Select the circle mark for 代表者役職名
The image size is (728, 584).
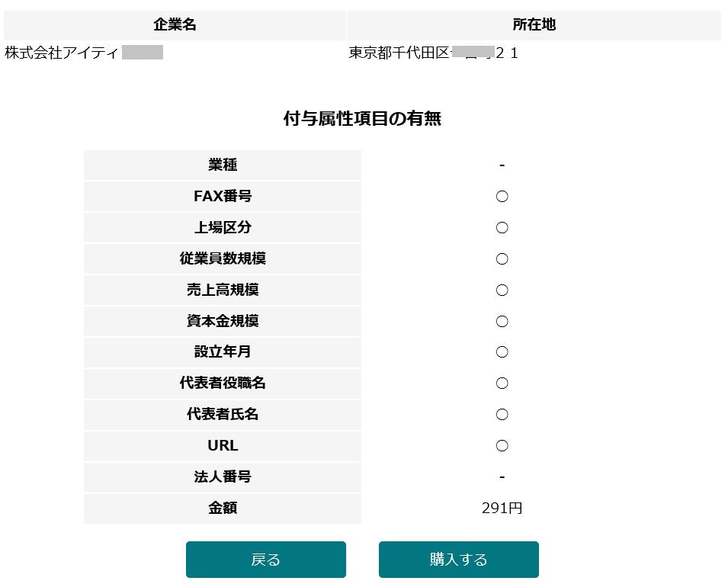[x=502, y=383]
